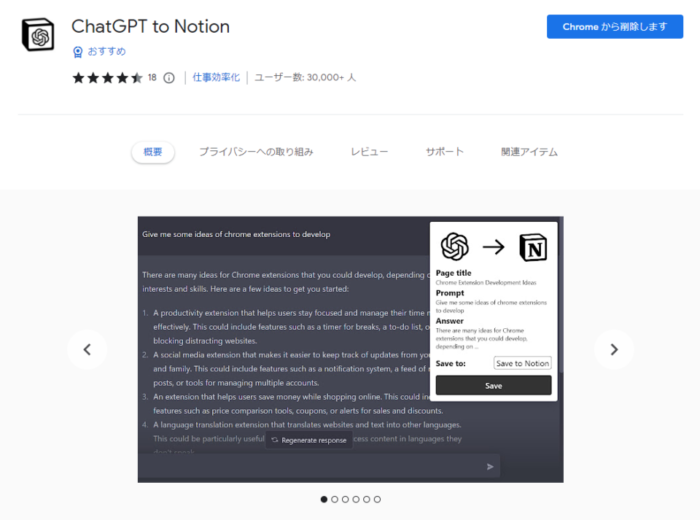Show the previous screenshot with the left chevron
The width and height of the screenshot is (700, 520).
(87, 349)
